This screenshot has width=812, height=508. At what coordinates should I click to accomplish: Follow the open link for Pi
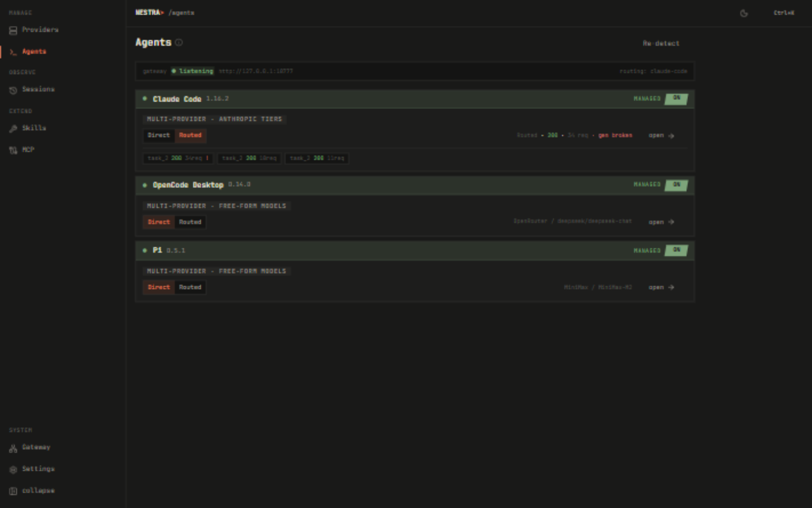661,287
